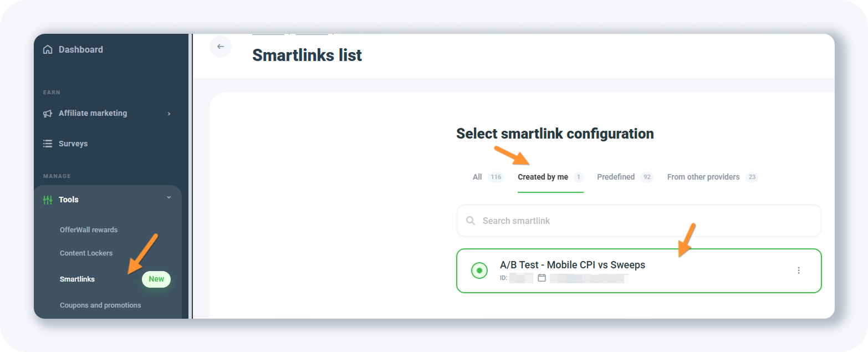Open the smartlink three-dot options menu
The height and width of the screenshot is (352, 868).
coord(799,271)
